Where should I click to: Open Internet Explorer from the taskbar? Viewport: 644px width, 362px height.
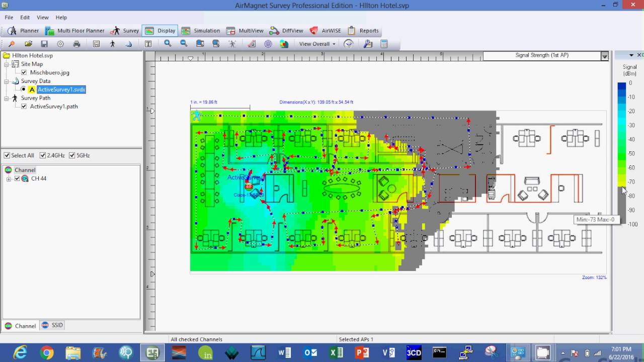20,352
